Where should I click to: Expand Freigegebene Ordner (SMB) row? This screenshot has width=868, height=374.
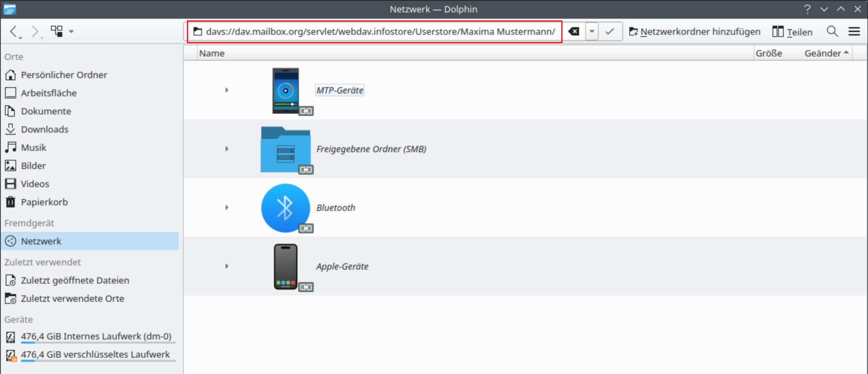[x=227, y=149]
